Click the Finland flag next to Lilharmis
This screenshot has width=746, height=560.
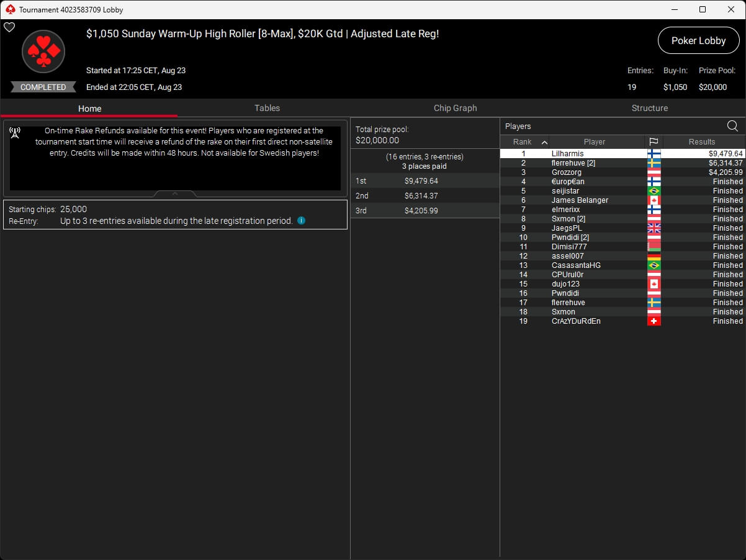pyautogui.click(x=654, y=154)
